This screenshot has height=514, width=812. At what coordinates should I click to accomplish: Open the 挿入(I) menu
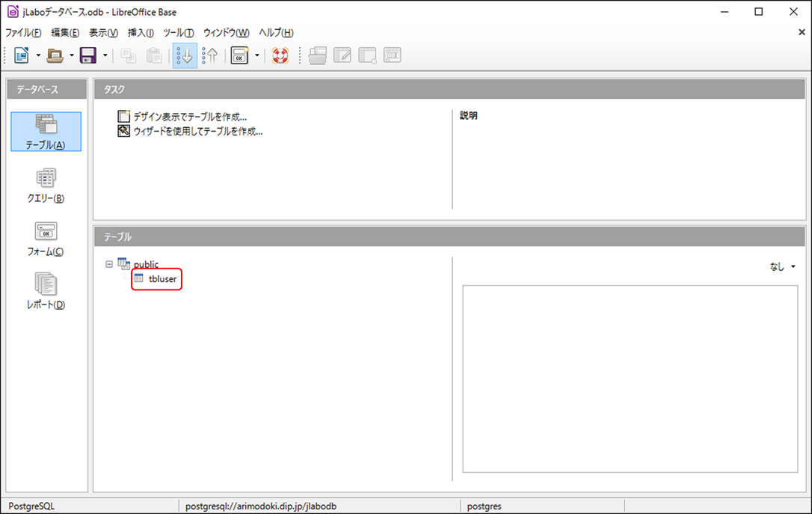pyautogui.click(x=141, y=33)
